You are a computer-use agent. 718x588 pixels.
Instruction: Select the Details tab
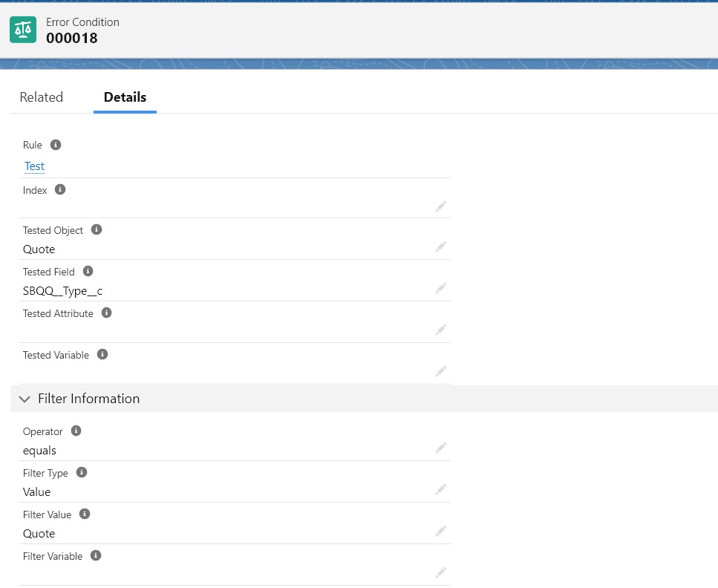coord(125,97)
